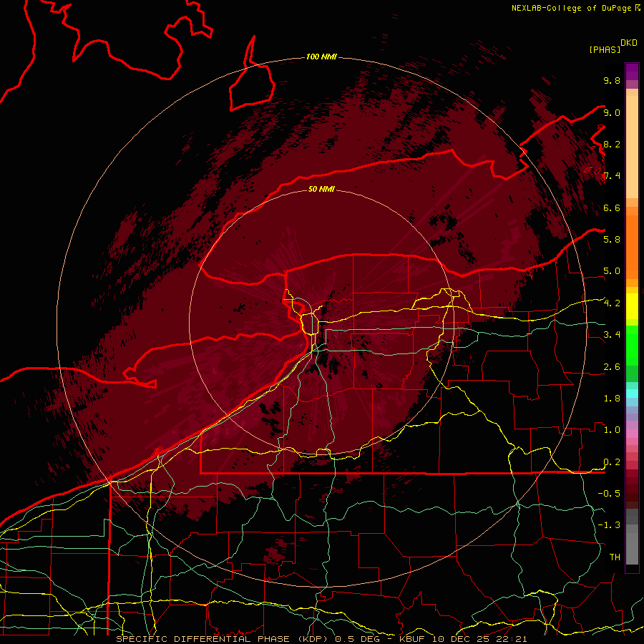Click the 3.4 scale value
The width and height of the screenshot is (644, 644).
point(612,334)
